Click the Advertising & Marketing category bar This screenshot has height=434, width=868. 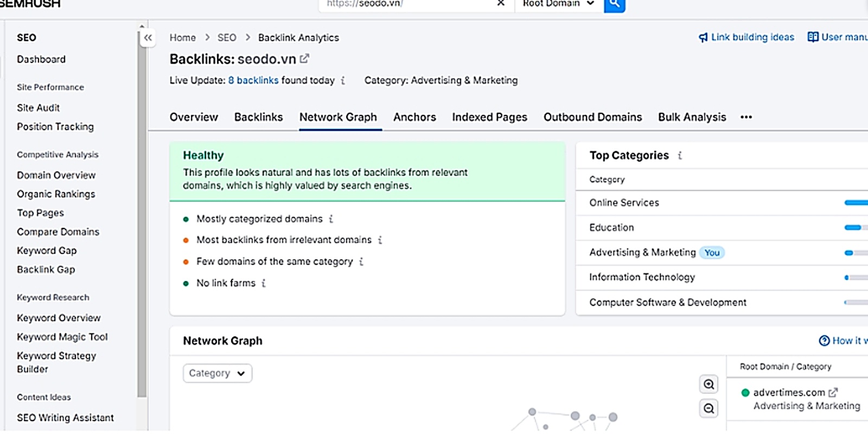[856, 253]
